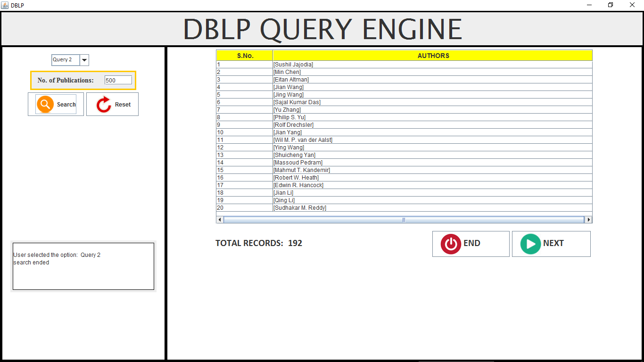Click the horizontal scrollbar thumb
644x362 pixels.
404,220
